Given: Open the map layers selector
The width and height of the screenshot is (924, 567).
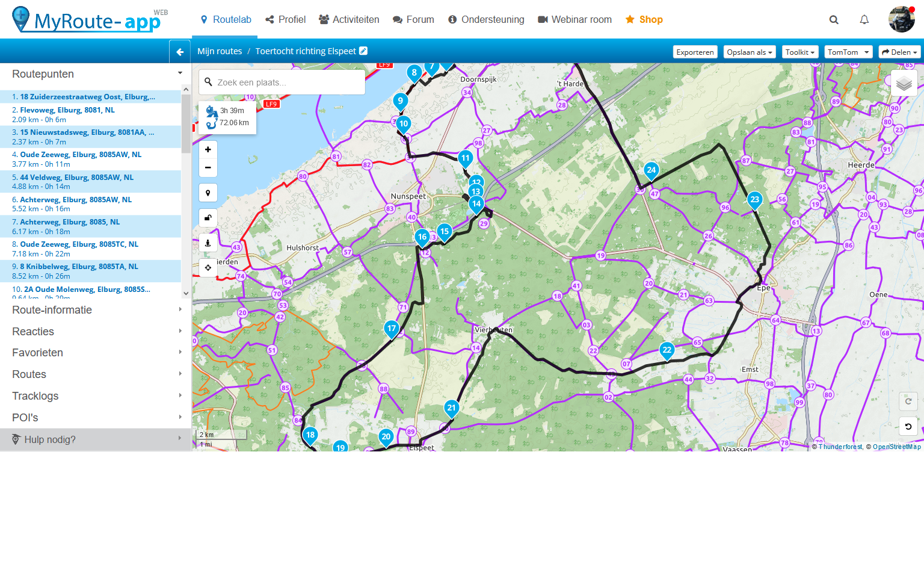Looking at the screenshot, I should 904,83.
